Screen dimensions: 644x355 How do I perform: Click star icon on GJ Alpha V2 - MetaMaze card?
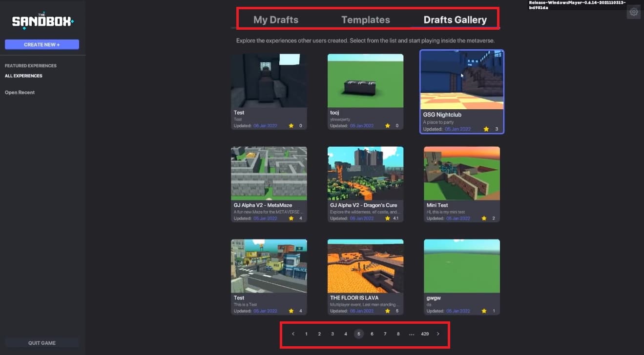point(291,218)
